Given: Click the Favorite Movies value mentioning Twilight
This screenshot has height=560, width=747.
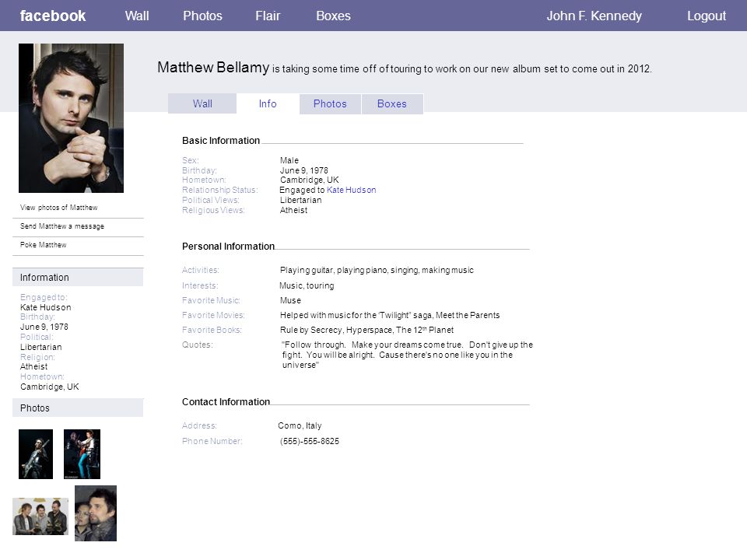Looking at the screenshot, I should click(x=390, y=315).
